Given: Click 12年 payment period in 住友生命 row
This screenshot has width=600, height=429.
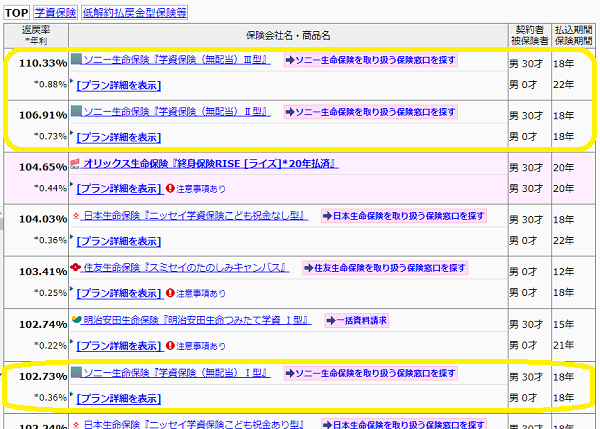Looking at the screenshot, I should click(x=563, y=272).
